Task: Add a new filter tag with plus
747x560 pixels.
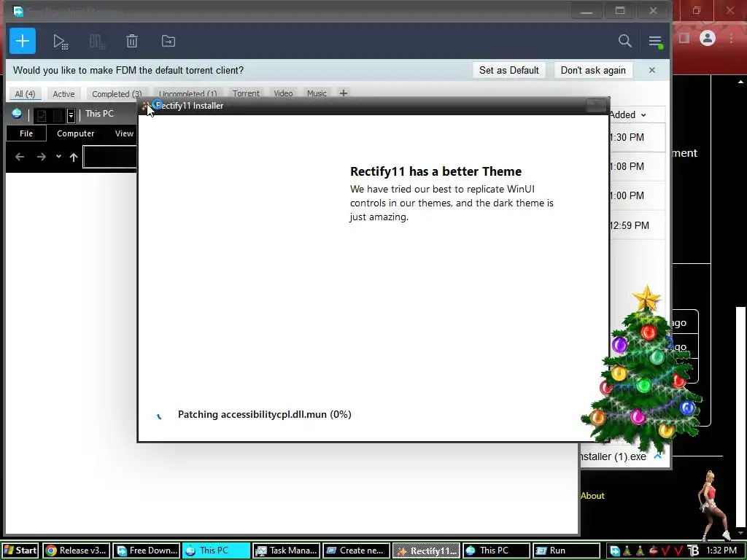Action: [344, 93]
